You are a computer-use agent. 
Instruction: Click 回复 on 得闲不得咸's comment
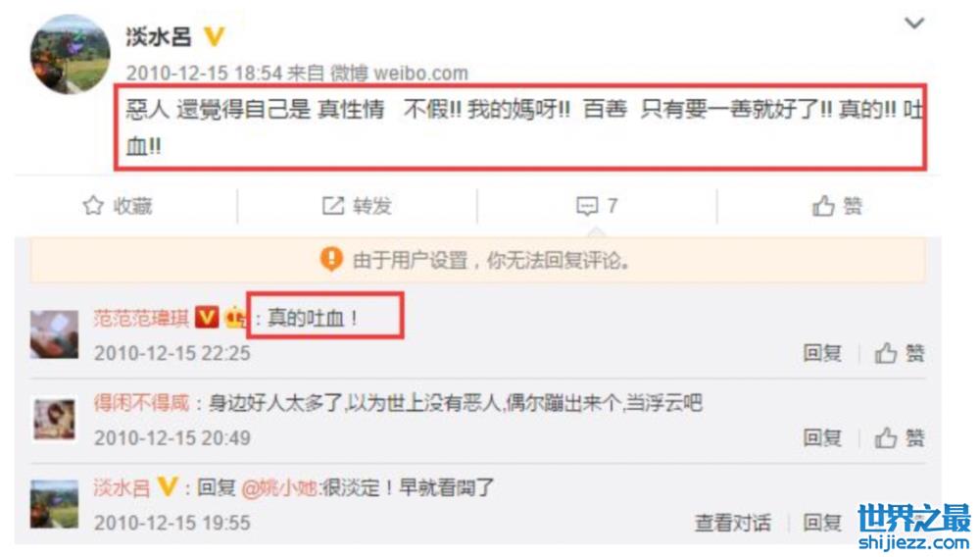pyautogui.click(x=821, y=437)
